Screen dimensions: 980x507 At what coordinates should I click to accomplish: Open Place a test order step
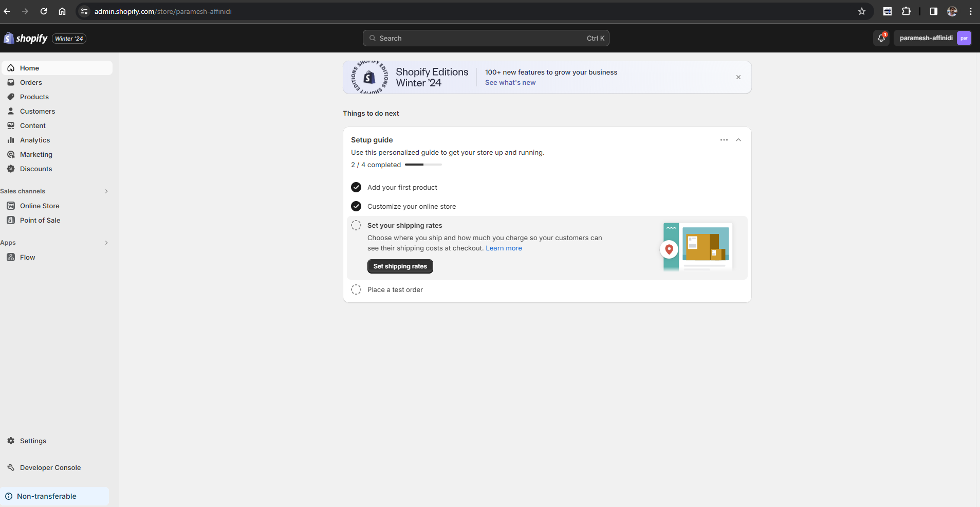[395, 289]
